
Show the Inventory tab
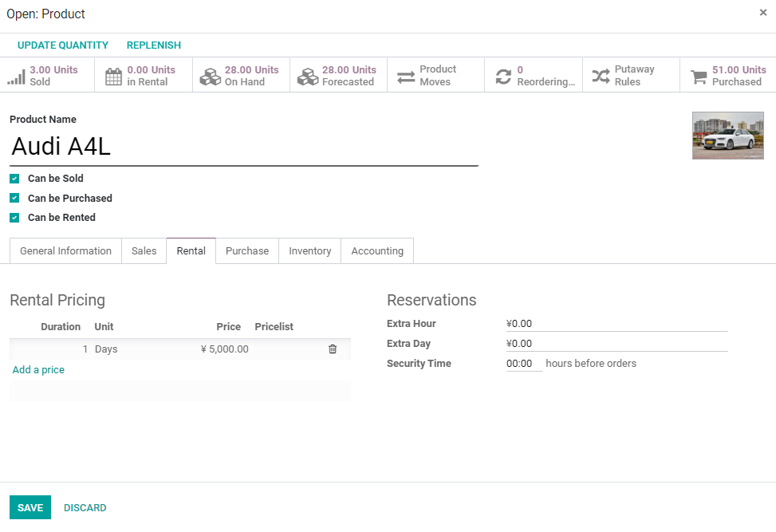[x=309, y=251]
